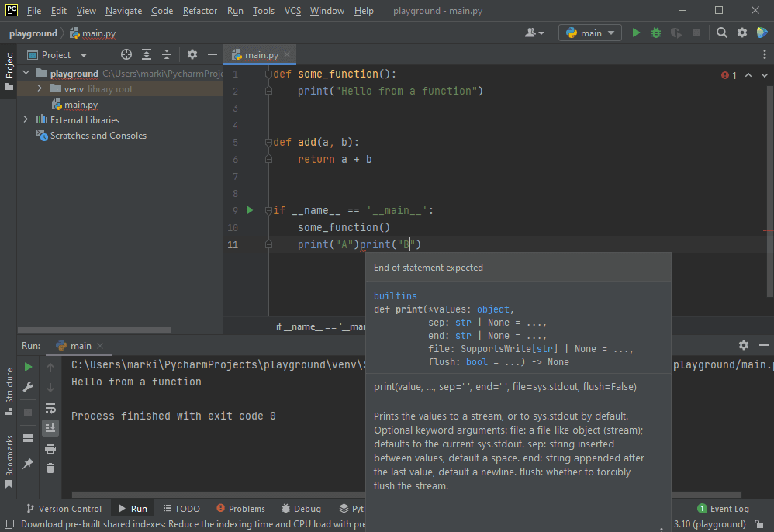This screenshot has height=532, width=774.
Task: Open the Refactor menu
Action: pos(200,11)
